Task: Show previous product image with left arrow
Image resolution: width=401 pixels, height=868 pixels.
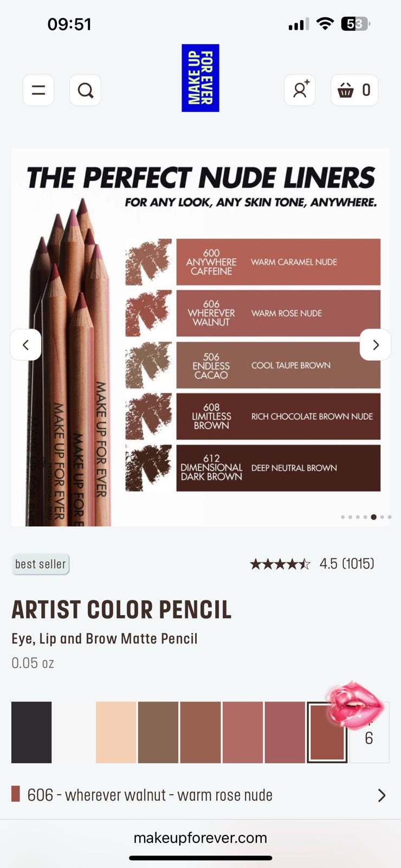Action: click(x=25, y=344)
